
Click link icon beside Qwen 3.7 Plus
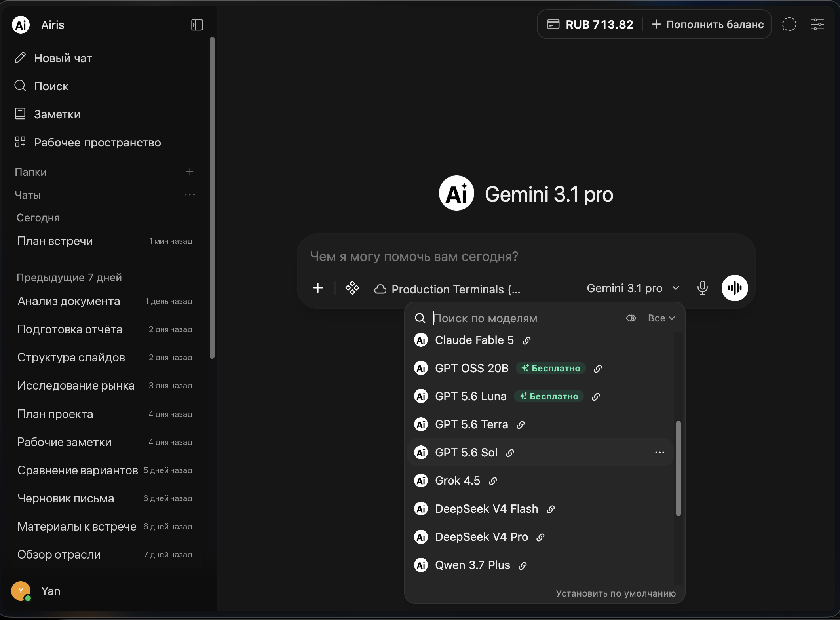pos(523,565)
